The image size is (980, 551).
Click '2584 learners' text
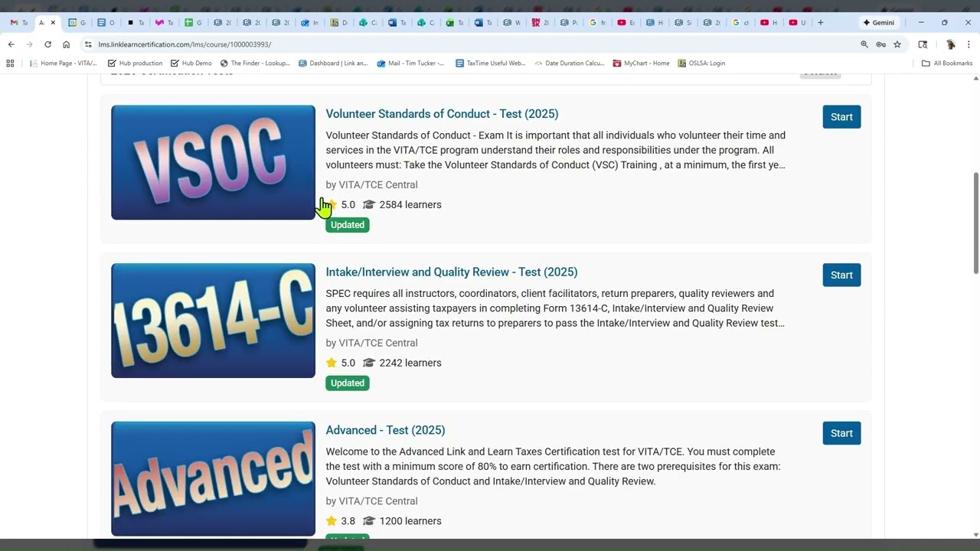410,205
